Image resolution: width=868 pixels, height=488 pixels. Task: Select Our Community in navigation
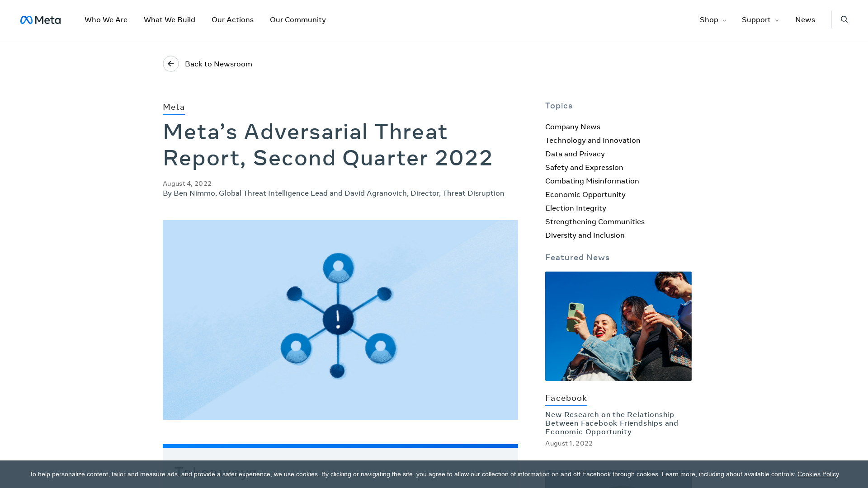pyautogui.click(x=297, y=19)
